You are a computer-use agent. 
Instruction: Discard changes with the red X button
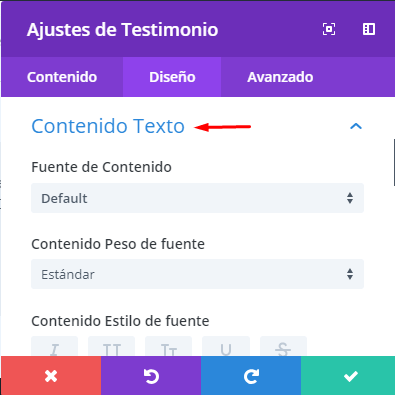click(x=51, y=376)
